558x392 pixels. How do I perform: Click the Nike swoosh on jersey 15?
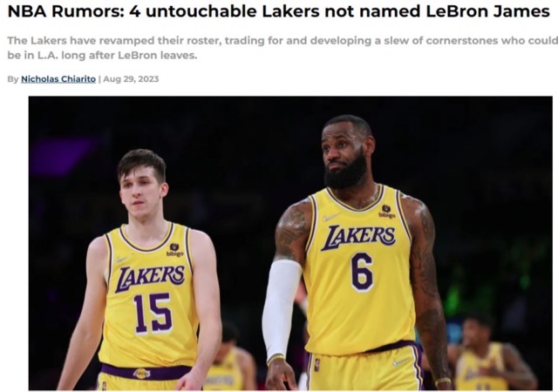pos(123,259)
